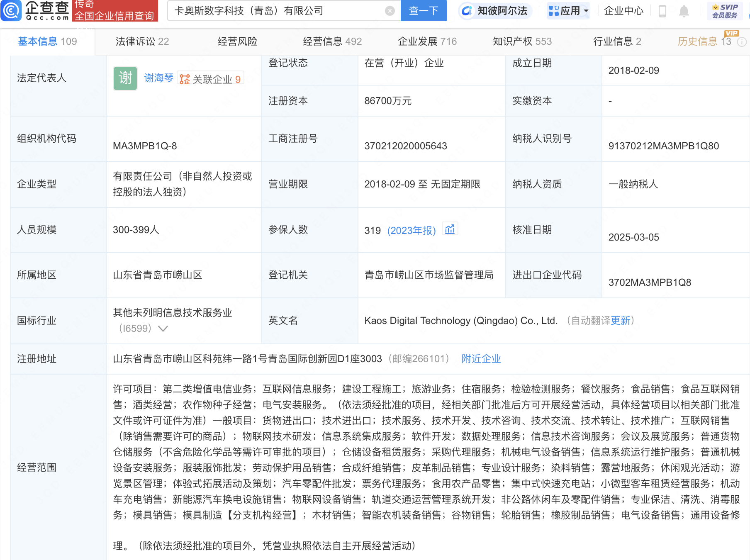The image size is (750, 560).
Task: Open the 应用 dropdown menu
Action: tap(568, 11)
